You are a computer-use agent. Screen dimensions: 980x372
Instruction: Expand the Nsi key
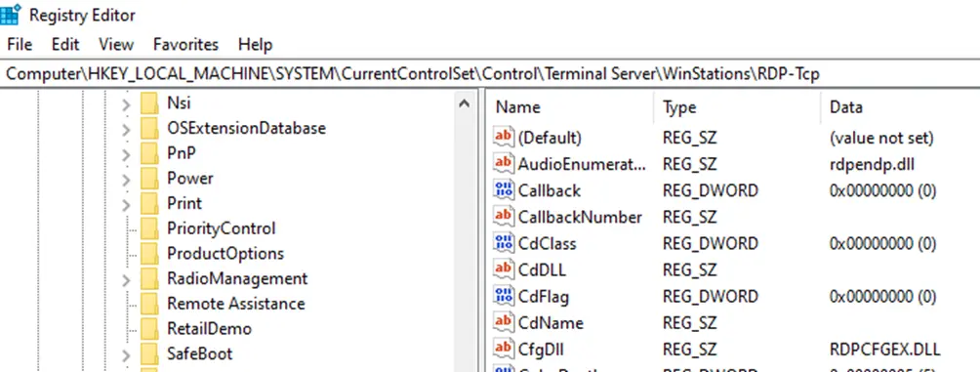(x=126, y=103)
